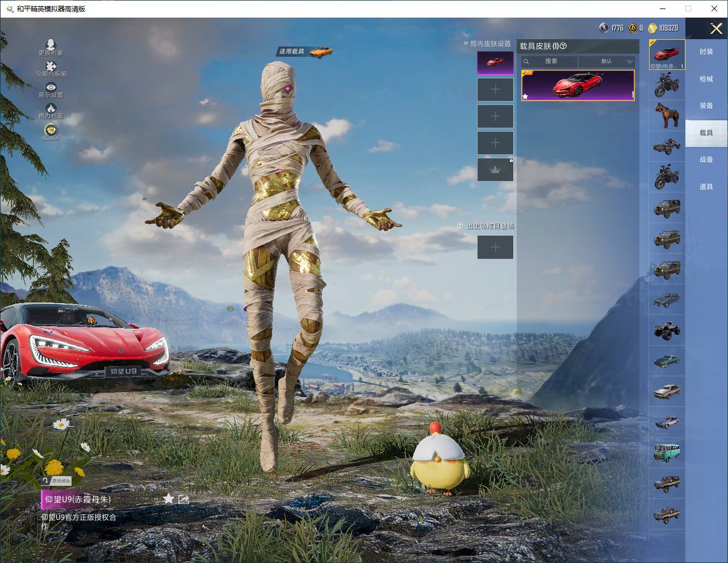Click the gold badge currency icon
The image size is (728, 563).
pyautogui.click(x=633, y=28)
